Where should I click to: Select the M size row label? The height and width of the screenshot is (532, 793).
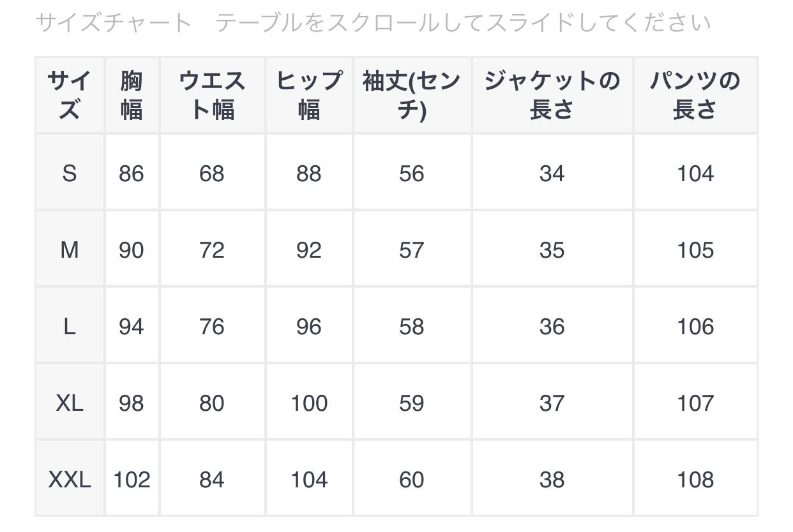tap(70, 250)
